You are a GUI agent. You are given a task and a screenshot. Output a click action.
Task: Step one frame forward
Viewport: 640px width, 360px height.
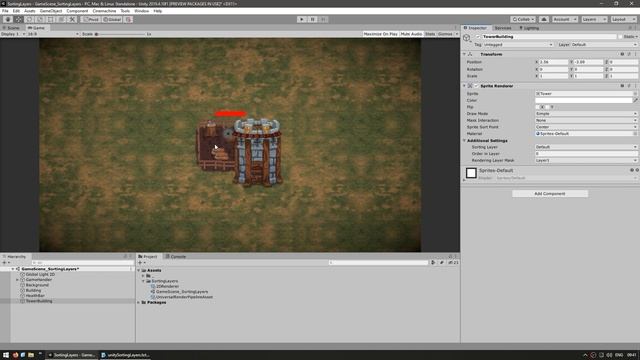[x=323, y=19]
